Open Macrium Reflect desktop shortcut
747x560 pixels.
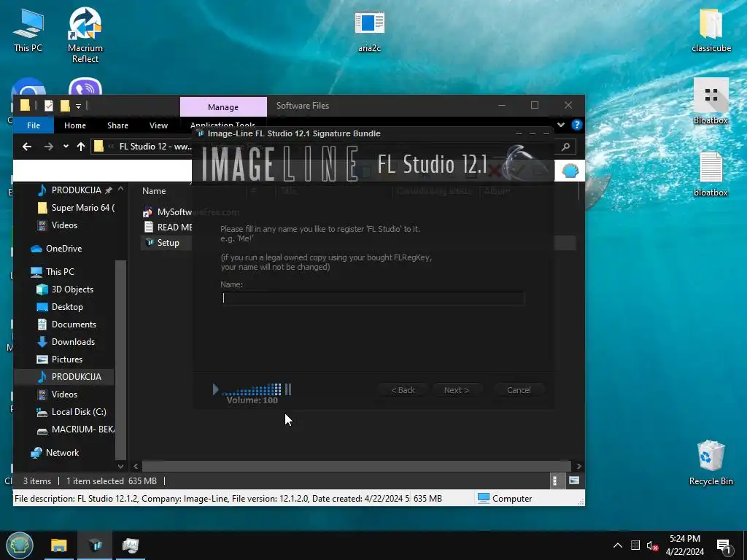tap(85, 35)
